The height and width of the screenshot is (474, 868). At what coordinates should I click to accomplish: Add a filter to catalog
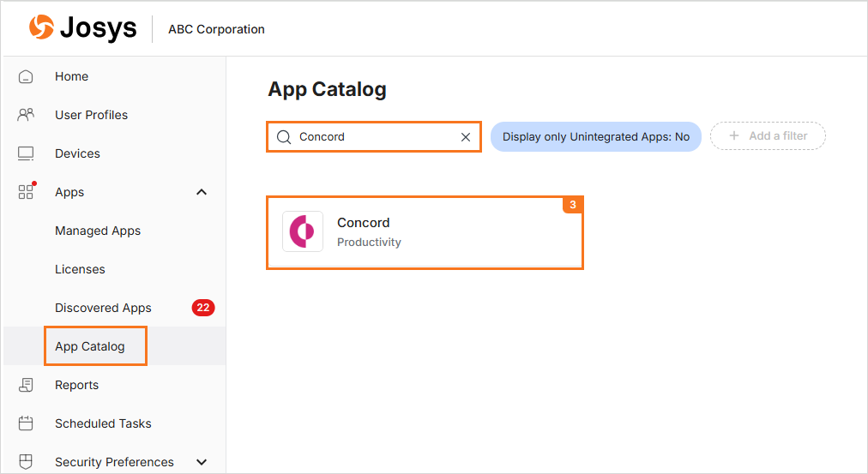pos(768,136)
